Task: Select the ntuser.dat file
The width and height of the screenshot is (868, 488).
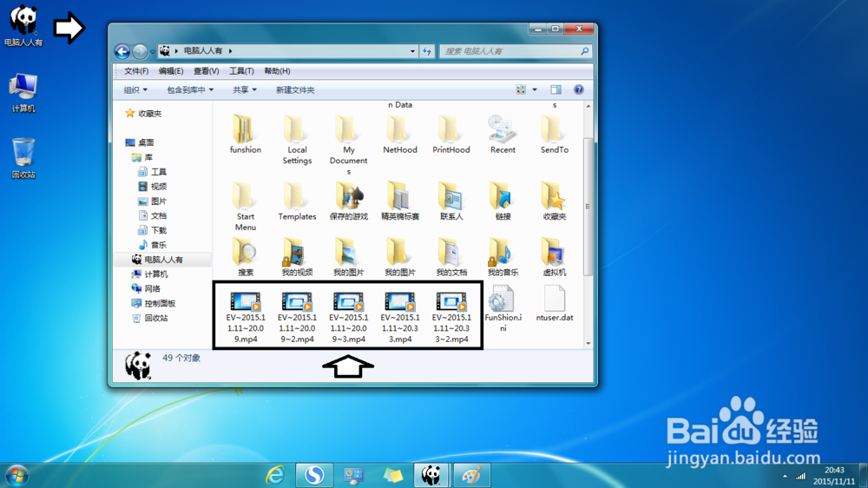Action: tap(554, 304)
